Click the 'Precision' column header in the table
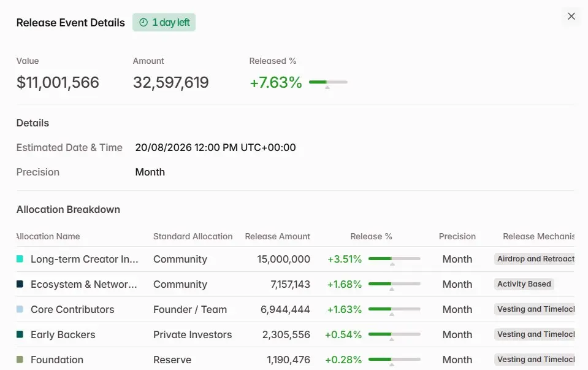 click(x=457, y=236)
